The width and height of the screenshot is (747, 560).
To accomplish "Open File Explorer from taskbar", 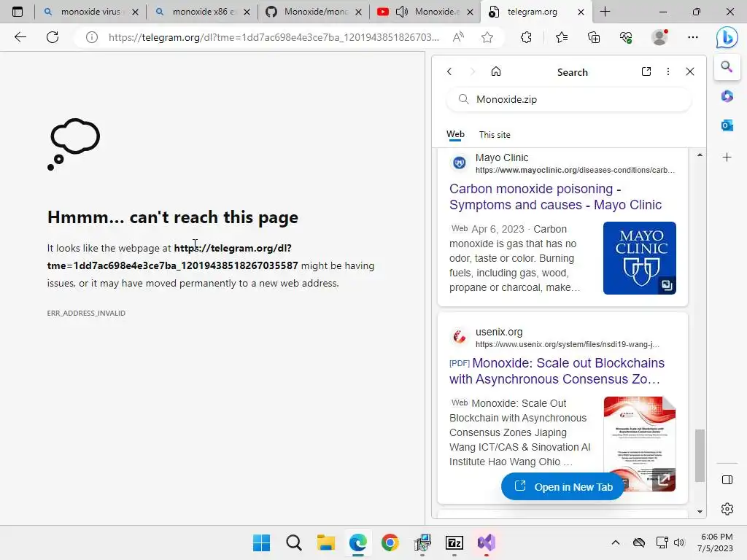I will (x=326, y=542).
